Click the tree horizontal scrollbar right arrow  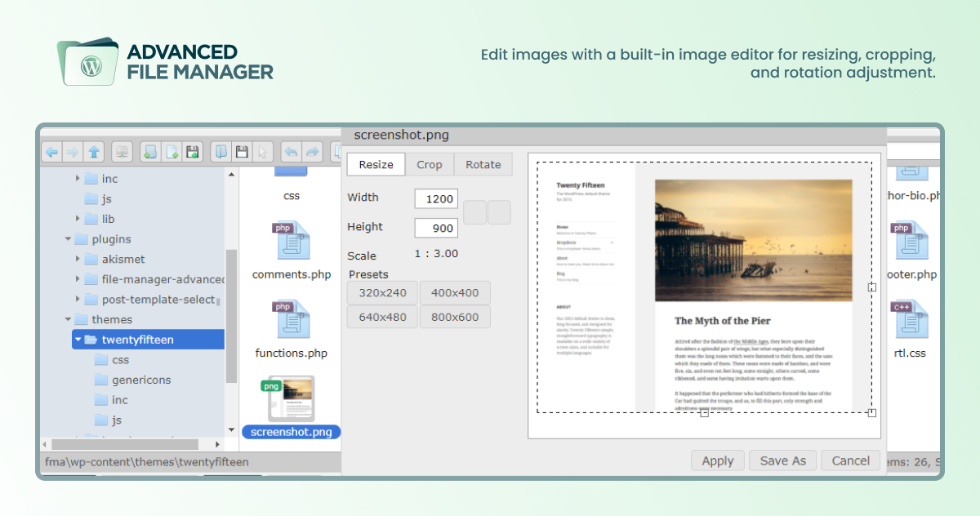click(x=218, y=445)
